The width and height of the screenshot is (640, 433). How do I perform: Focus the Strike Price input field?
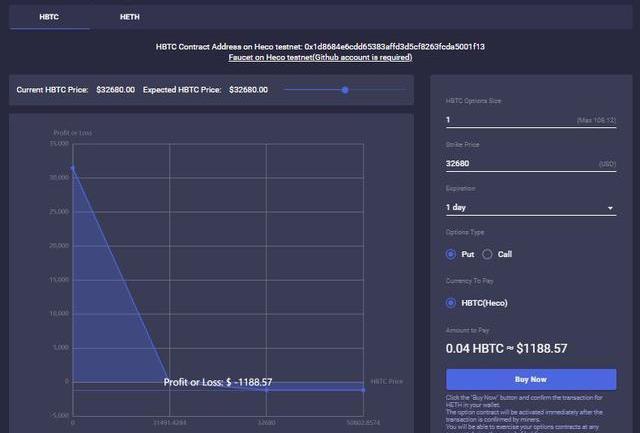pos(505,163)
